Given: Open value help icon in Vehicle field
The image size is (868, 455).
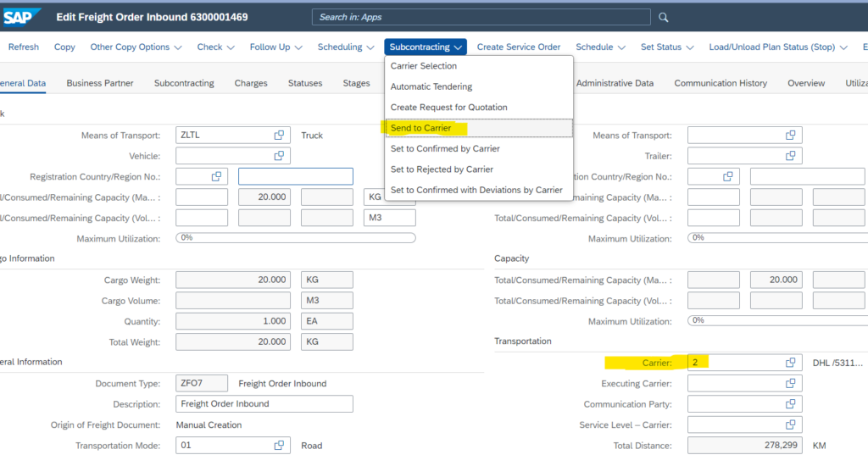Looking at the screenshot, I should (x=279, y=156).
